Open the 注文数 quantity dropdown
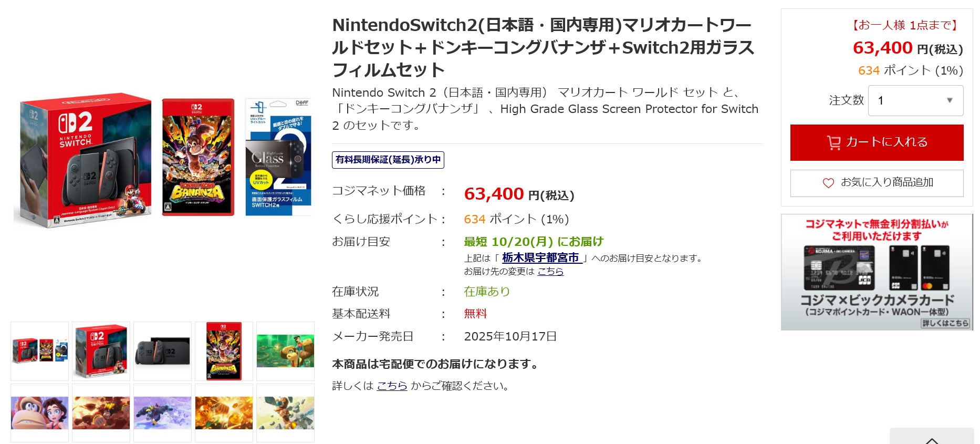 [x=915, y=100]
